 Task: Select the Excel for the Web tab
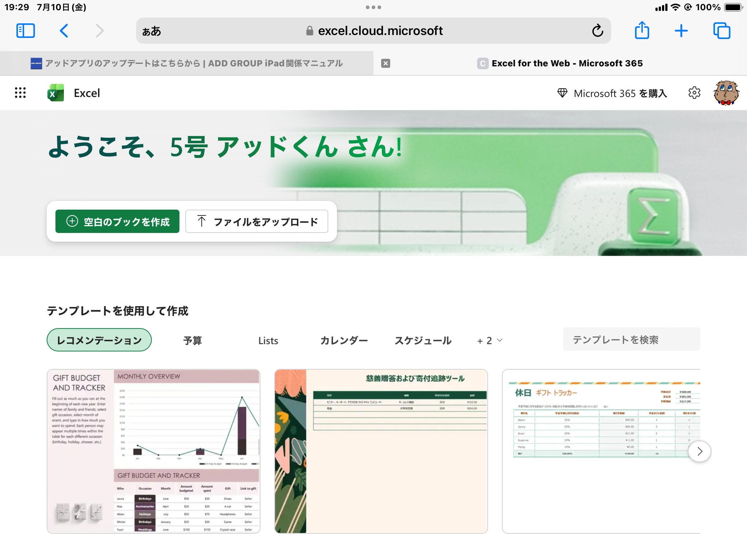560,63
